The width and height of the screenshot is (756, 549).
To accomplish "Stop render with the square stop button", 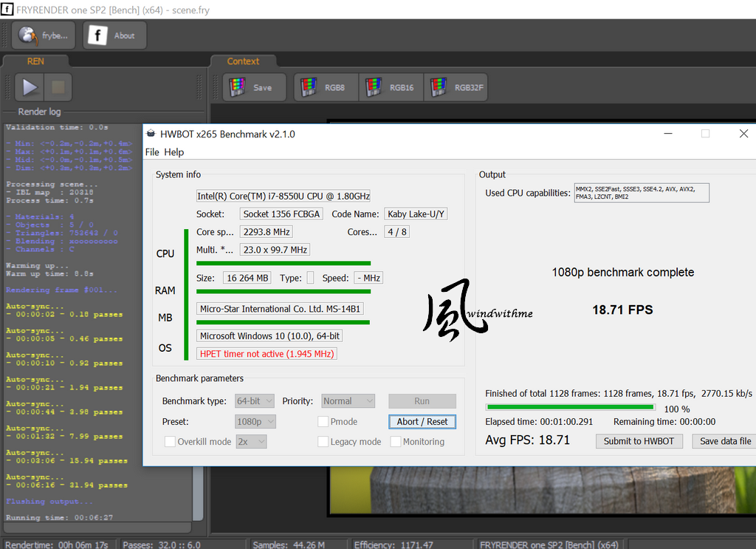I will point(58,87).
